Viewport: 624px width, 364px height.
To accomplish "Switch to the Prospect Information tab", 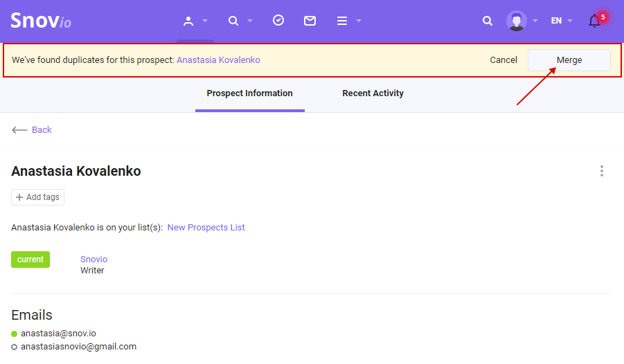I will 249,93.
